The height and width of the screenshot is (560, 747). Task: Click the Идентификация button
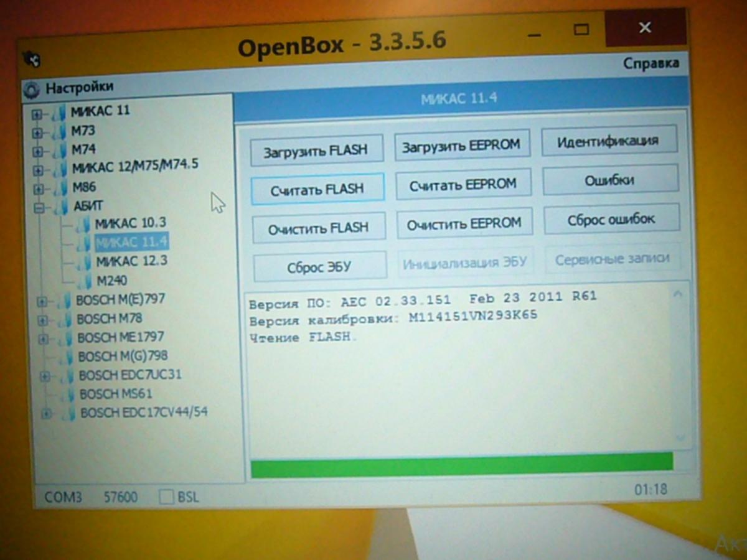(x=608, y=141)
